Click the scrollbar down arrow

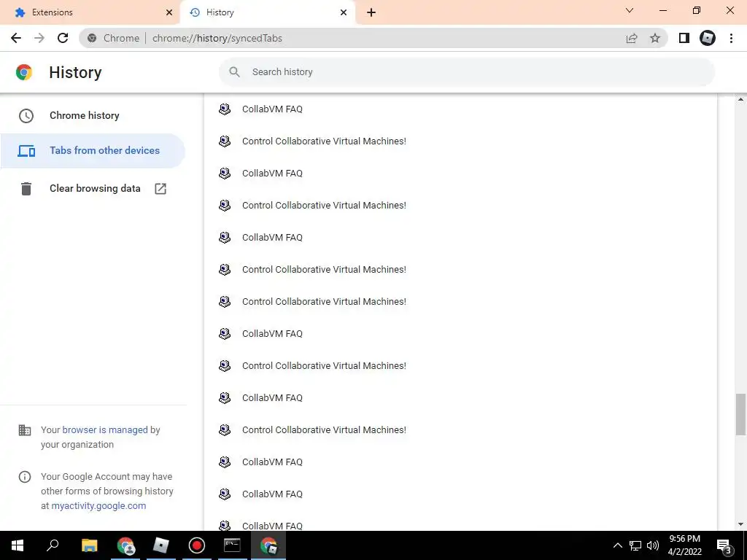click(x=740, y=525)
